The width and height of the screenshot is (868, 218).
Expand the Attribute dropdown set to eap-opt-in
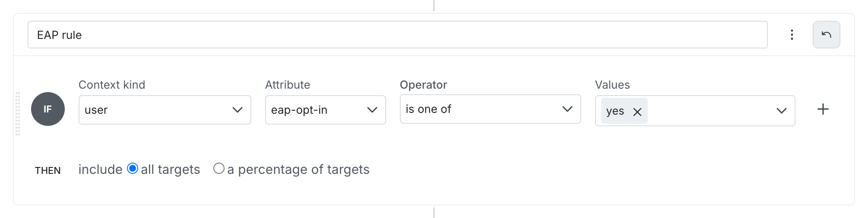(325, 110)
